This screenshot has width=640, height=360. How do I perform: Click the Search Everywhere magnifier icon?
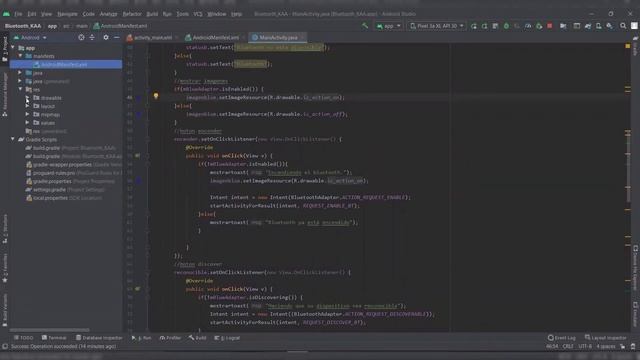[623, 26]
